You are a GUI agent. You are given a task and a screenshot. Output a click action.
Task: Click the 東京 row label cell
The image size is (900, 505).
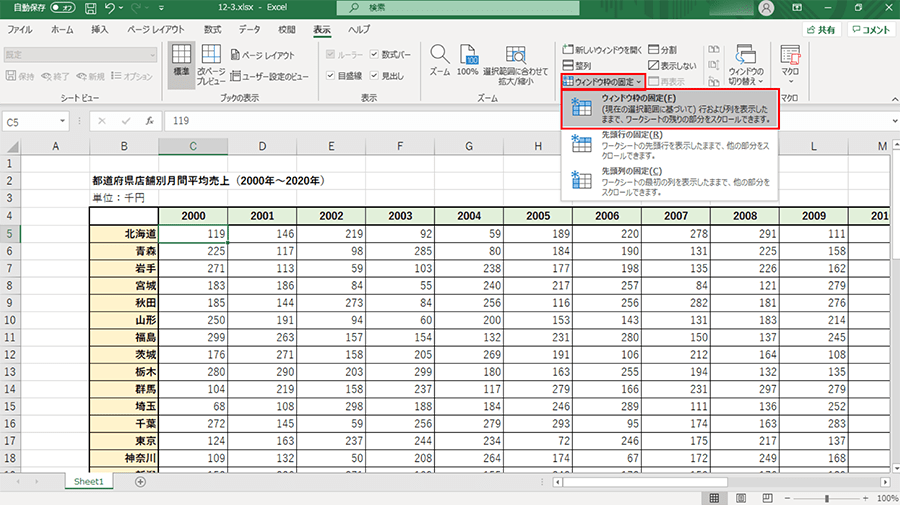point(124,441)
